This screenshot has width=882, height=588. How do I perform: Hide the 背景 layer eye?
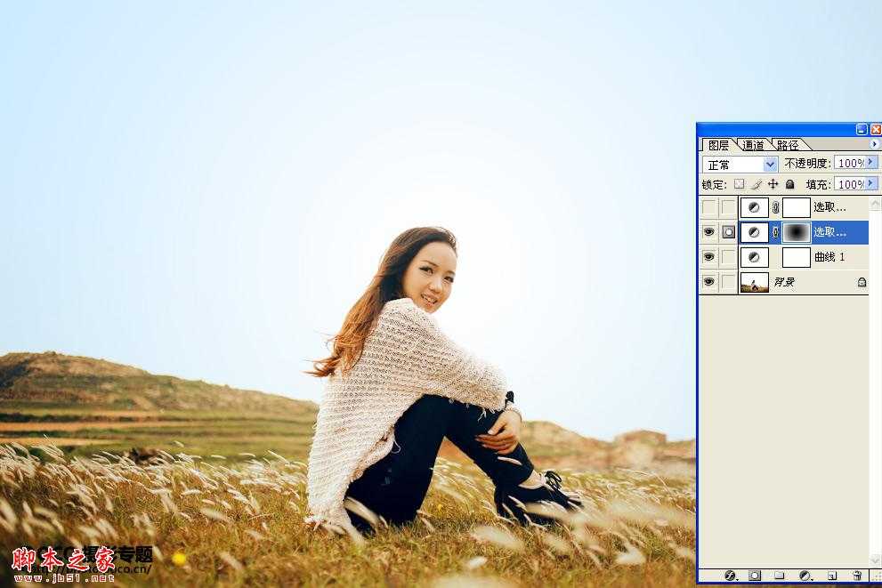[708, 282]
